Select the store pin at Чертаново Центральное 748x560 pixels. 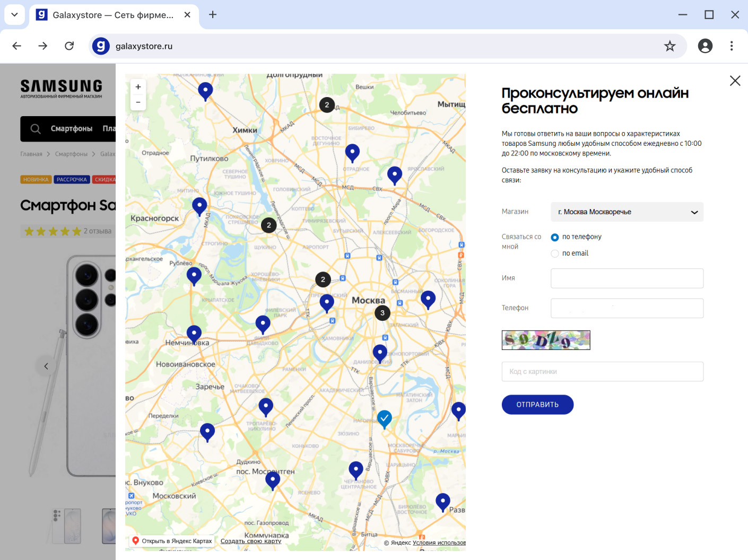(356, 471)
